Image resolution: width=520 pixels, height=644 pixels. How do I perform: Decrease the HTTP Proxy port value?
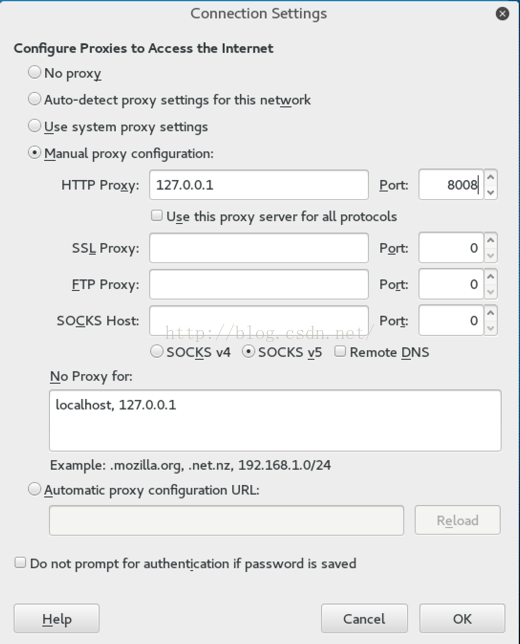click(490, 192)
